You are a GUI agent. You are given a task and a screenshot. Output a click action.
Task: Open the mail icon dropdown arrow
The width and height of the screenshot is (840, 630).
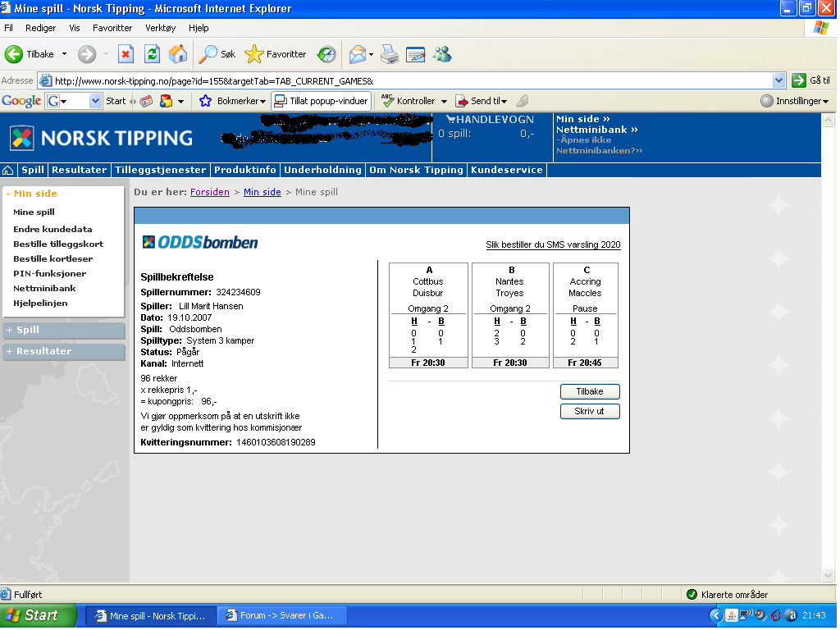pos(371,54)
